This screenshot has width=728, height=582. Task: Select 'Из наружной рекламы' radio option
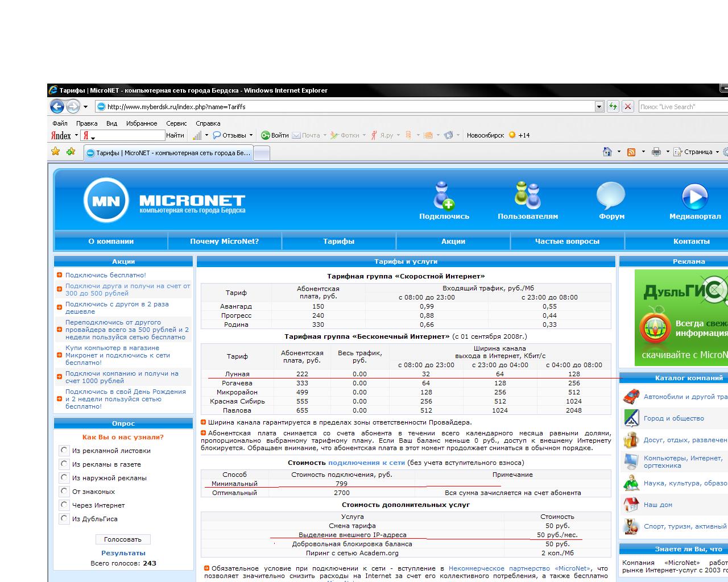tap(64, 477)
